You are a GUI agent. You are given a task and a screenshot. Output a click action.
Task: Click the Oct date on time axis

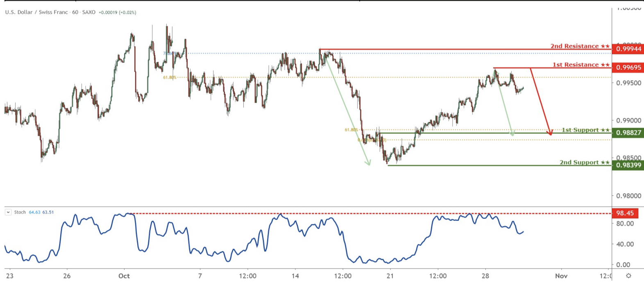pyautogui.click(x=124, y=276)
